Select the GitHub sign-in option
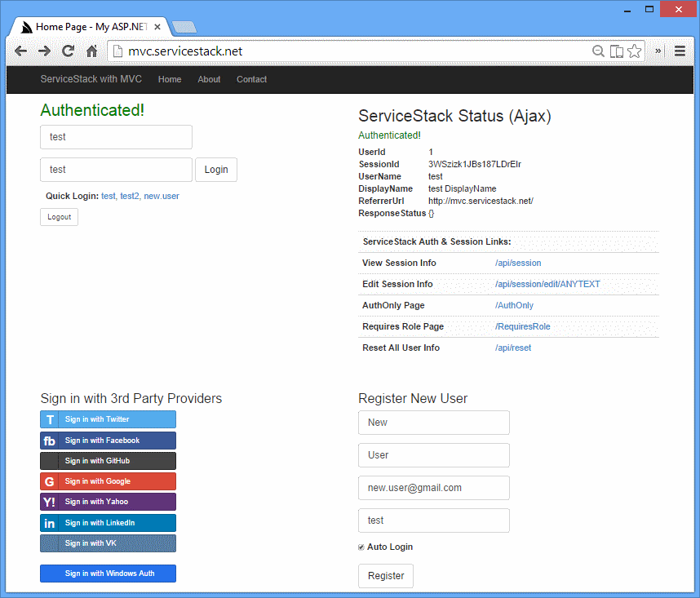The image size is (700, 598). 107,460
